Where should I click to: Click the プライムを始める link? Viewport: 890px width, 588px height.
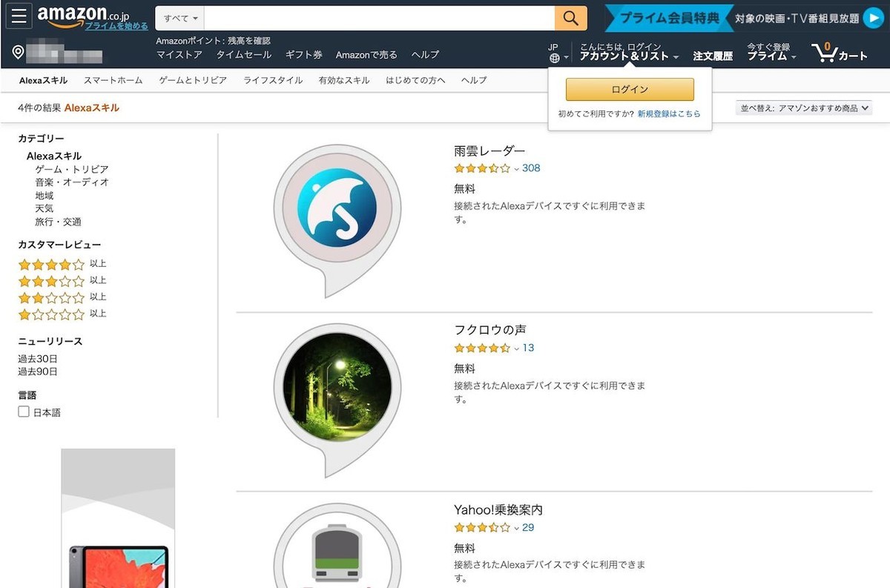coord(116,26)
